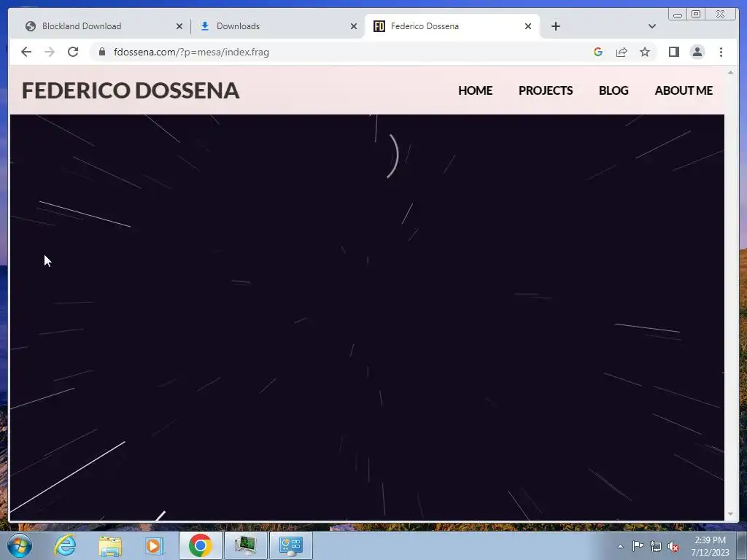The width and height of the screenshot is (747, 560).
Task: Expand the tab search chevron
Action: click(651, 26)
